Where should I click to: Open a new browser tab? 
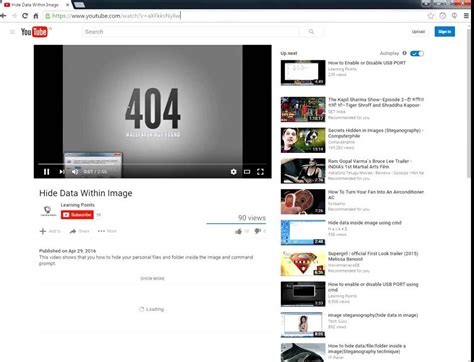[x=79, y=4]
